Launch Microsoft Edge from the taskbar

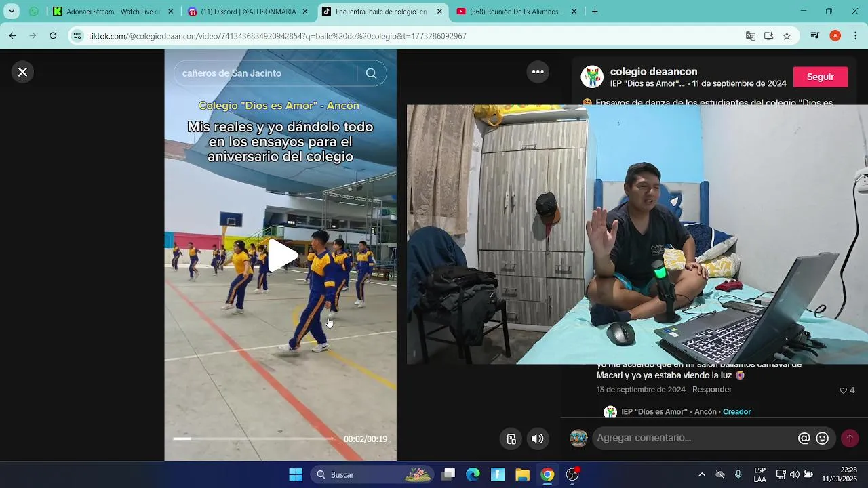point(473,474)
